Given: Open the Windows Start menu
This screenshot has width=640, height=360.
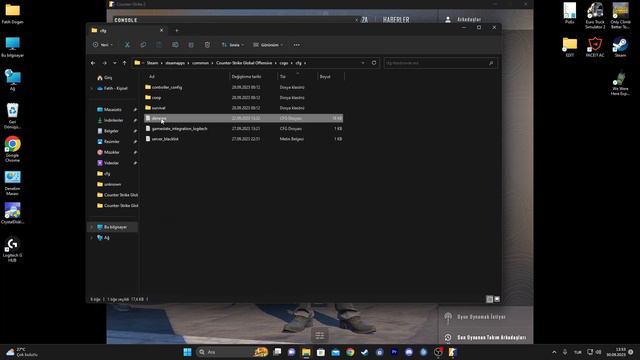Looking at the screenshot, I should click(187, 352).
